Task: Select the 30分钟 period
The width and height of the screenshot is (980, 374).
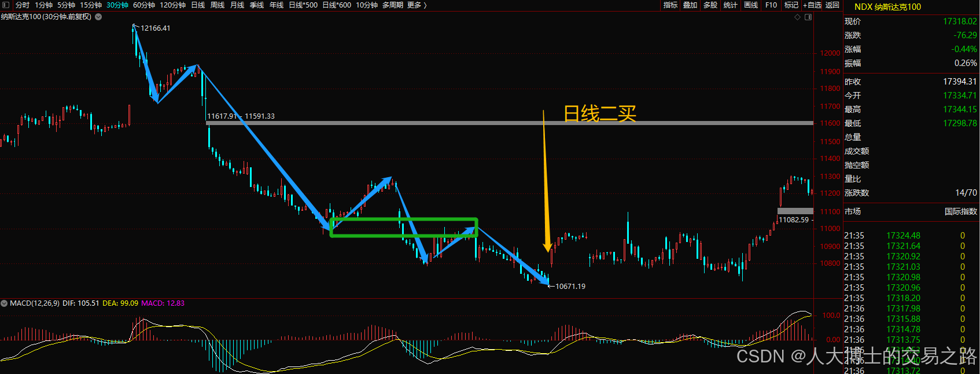Action: point(117,5)
